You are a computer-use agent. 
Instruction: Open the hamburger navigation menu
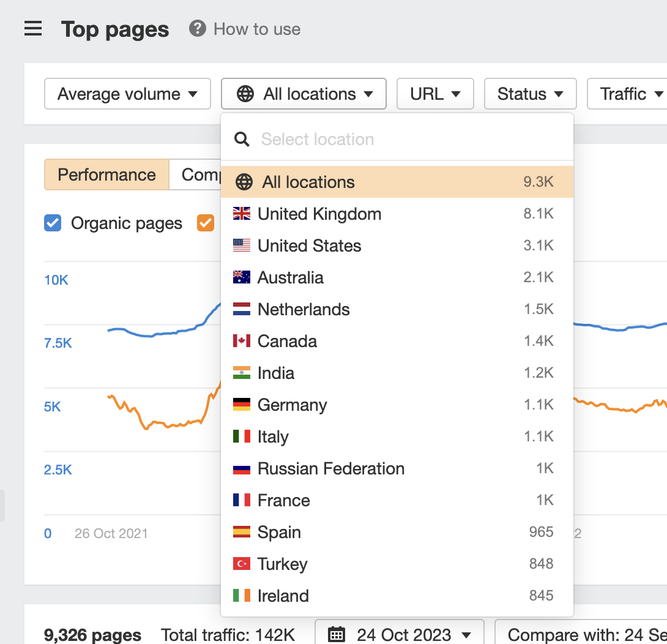pyautogui.click(x=32, y=28)
